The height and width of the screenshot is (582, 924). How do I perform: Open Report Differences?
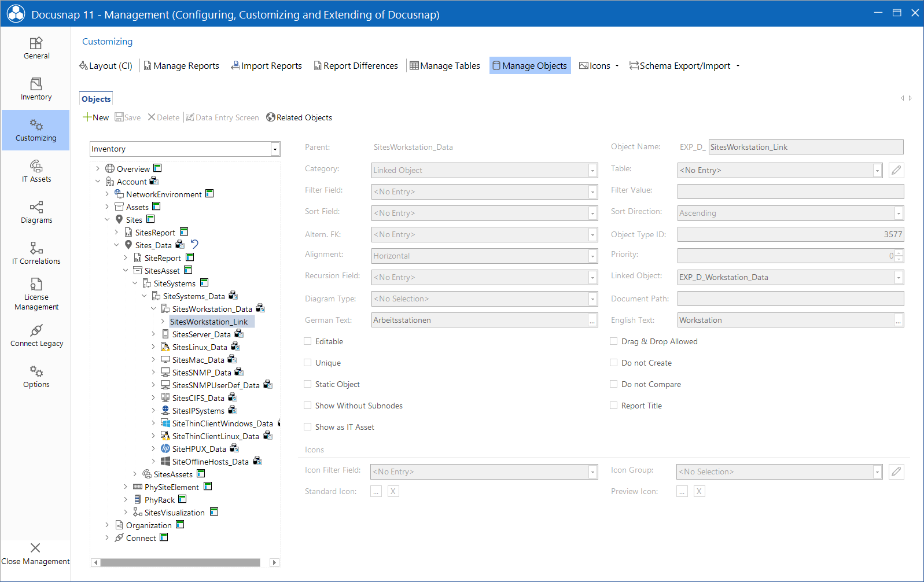click(x=356, y=66)
